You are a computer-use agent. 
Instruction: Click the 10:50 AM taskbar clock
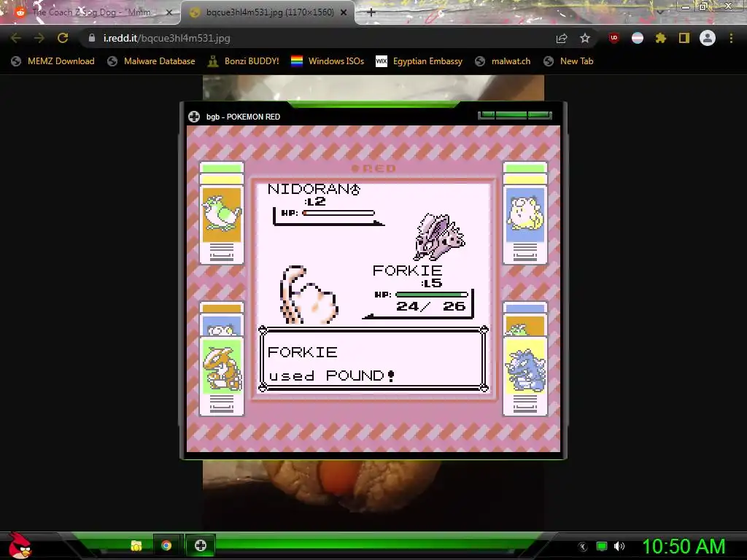684,546
